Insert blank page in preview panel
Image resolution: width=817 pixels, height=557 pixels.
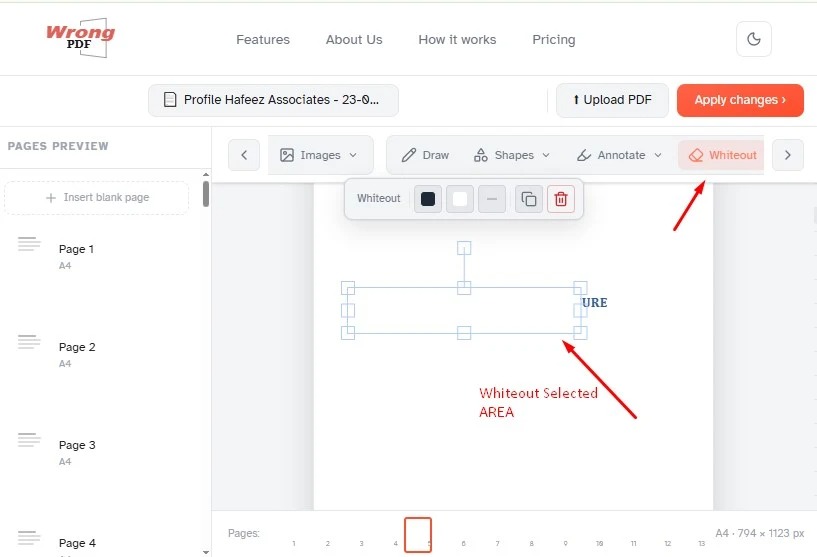click(x=97, y=197)
